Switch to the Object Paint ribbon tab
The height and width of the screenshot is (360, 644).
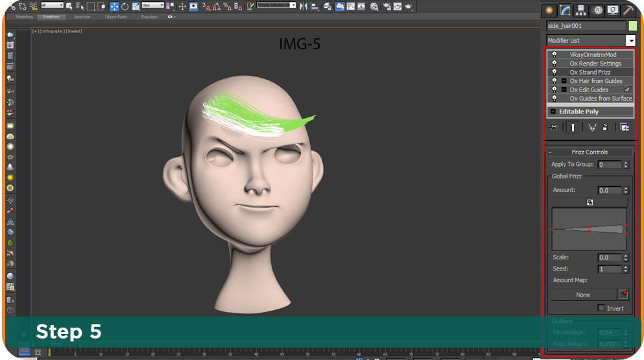[116, 17]
